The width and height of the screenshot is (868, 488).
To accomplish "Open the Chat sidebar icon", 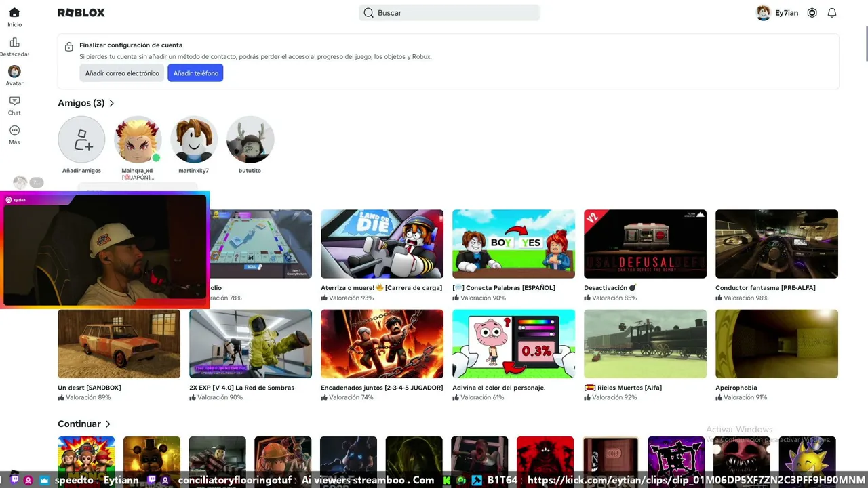I will point(14,101).
